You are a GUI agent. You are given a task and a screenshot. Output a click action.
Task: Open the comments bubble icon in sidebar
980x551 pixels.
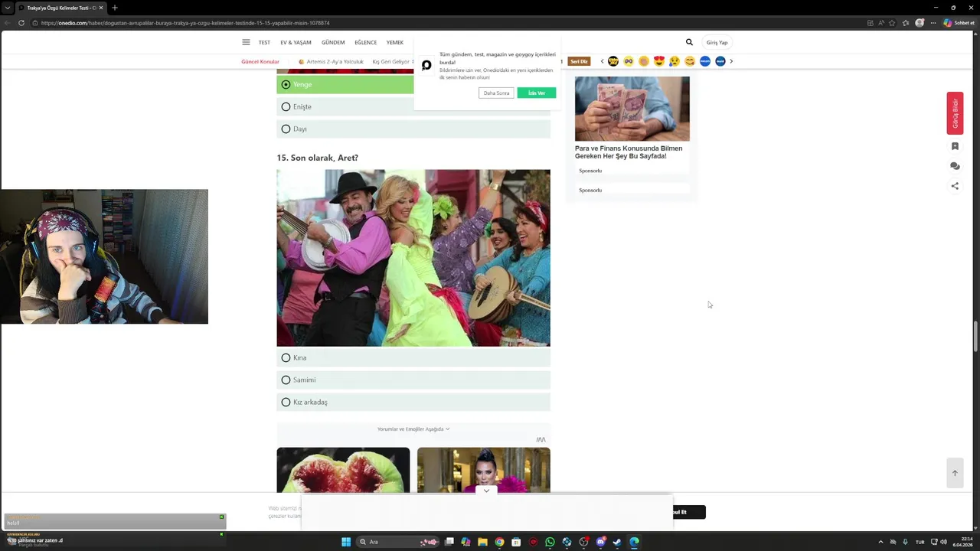point(955,166)
